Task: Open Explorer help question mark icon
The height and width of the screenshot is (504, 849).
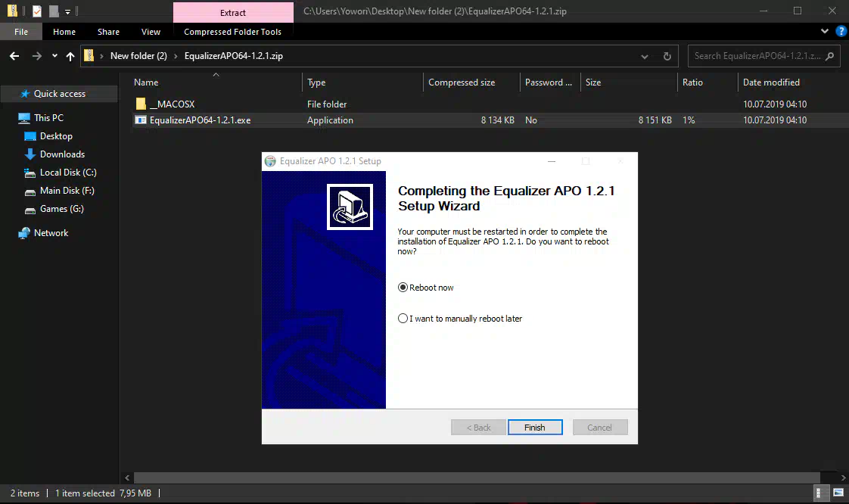Action: click(841, 31)
